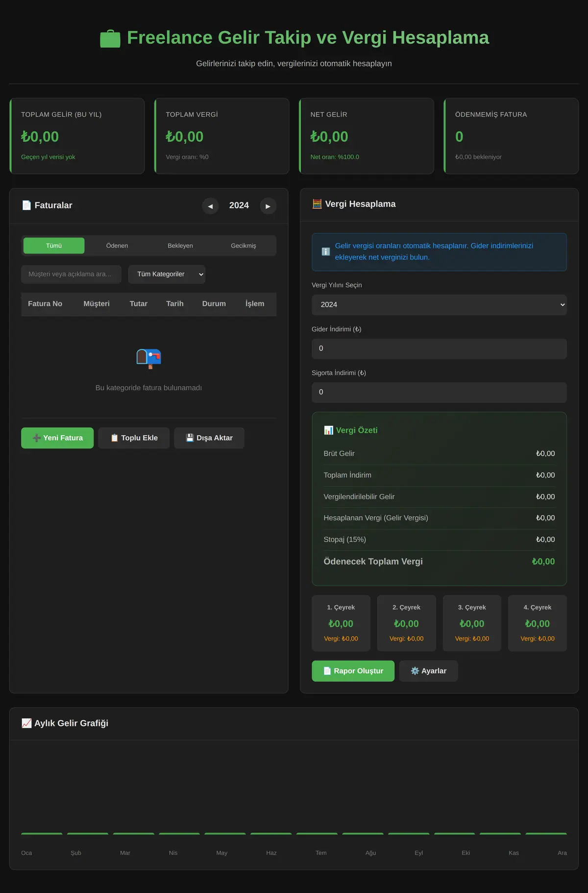Switch to the Ödenen tab
Screen dimensions: 588x893
117,246
